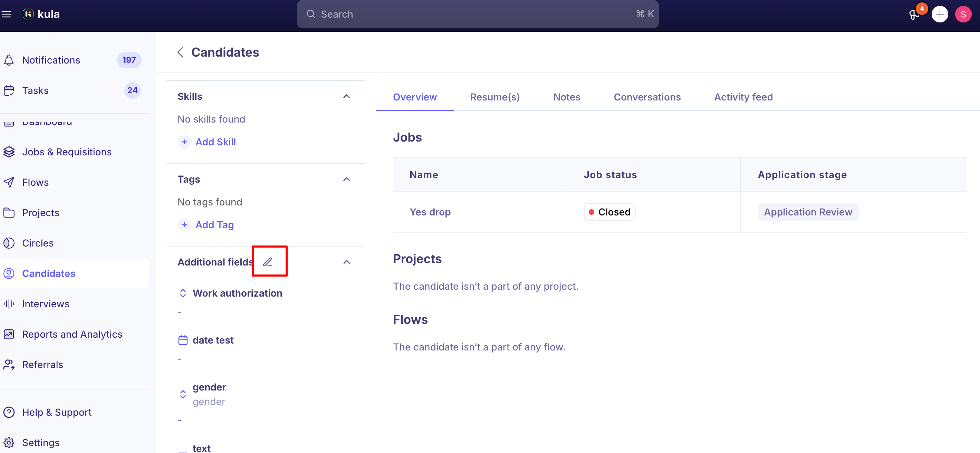This screenshot has height=453, width=980.
Task: Click the plus icon beside Add Tag
Action: pos(184,225)
